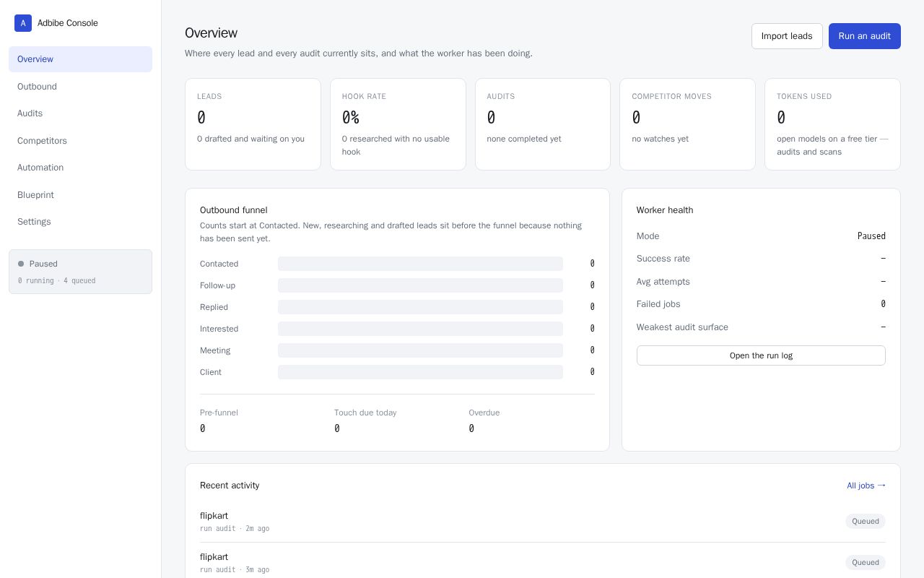Click the Queued badge on the 3m ago job
Screen dimensions: 924x578
point(866,562)
